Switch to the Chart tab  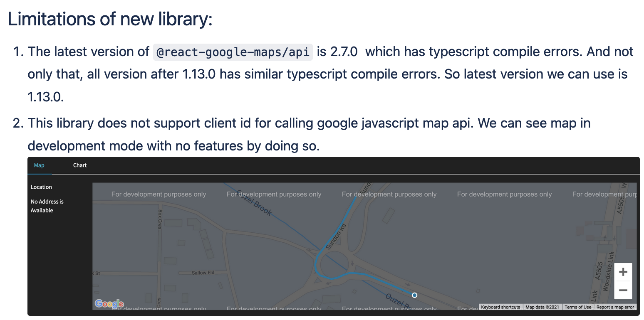[79, 165]
